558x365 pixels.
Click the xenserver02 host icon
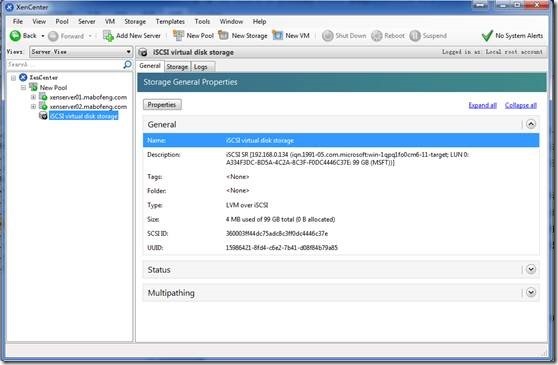tap(43, 106)
